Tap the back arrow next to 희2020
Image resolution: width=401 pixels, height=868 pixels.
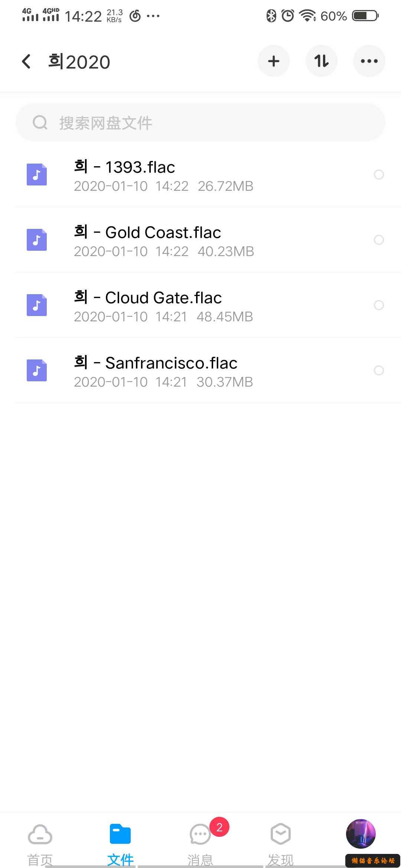click(x=26, y=62)
